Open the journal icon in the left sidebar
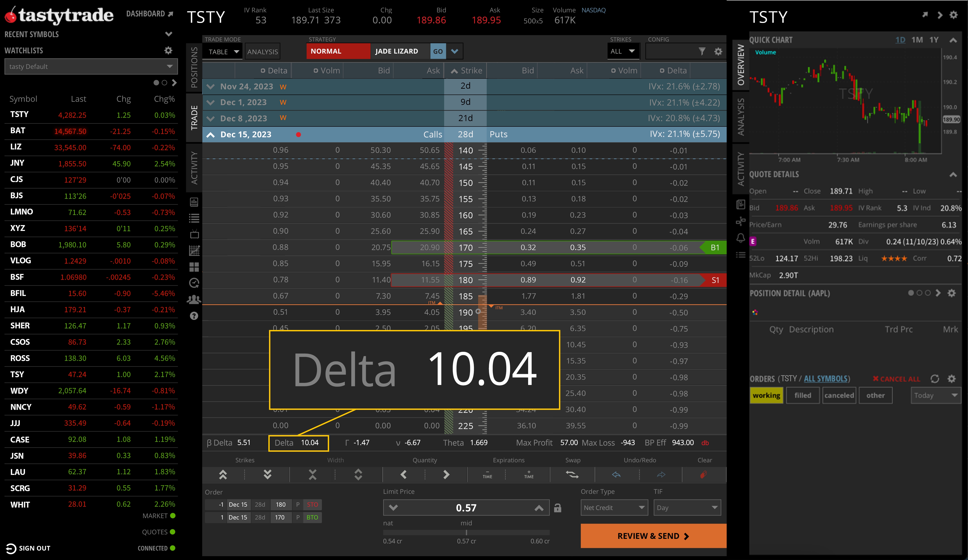 tap(194, 202)
